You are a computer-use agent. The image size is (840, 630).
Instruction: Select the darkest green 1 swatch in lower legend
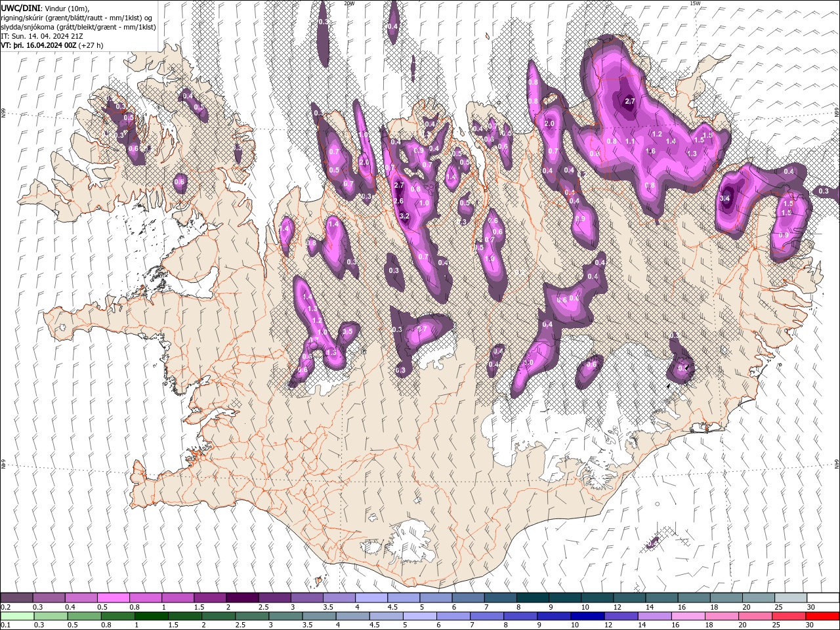(152, 616)
